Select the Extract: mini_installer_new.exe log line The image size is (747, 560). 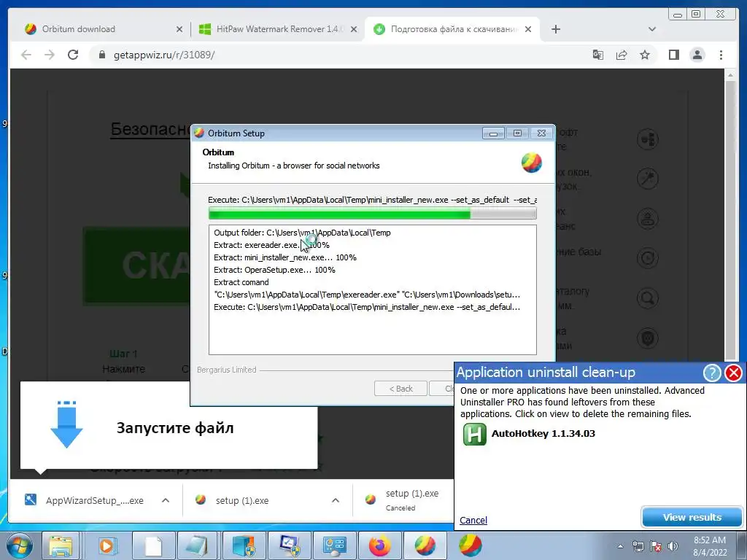(x=285, y=257)
